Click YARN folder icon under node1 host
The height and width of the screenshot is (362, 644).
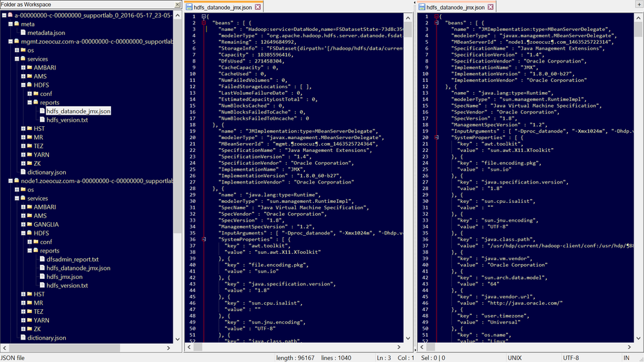tap(30, 320)
